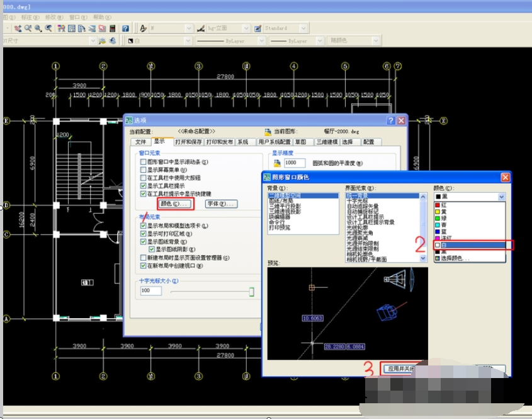This screenshot has width=532, height=419.
Task: Switch to the 打印和发布 tab
Action: [220, 142]
